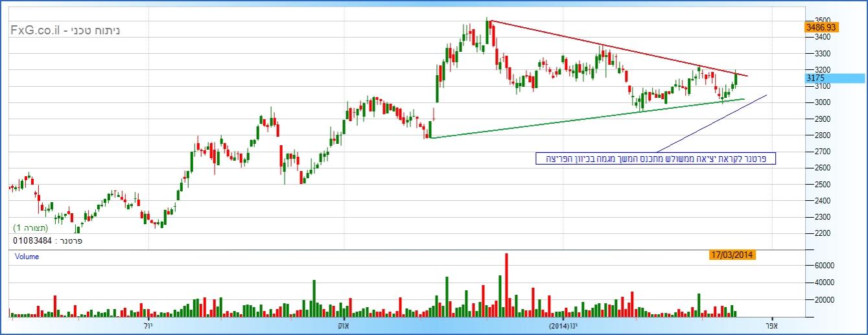Screen dimensions: 868x335
Task: Click the פרטנר : 01083484 symbol label
Action: click(47, 240)
